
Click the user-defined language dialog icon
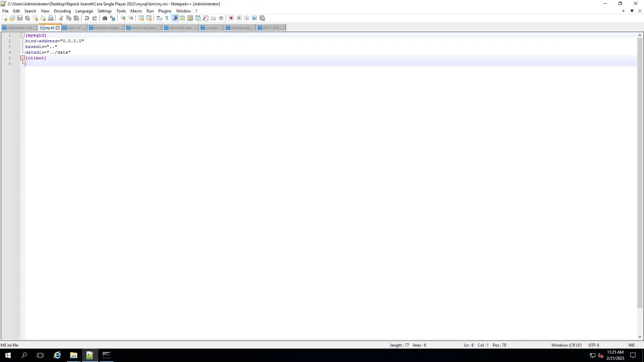pyautogui.click(x=182, y=18)
